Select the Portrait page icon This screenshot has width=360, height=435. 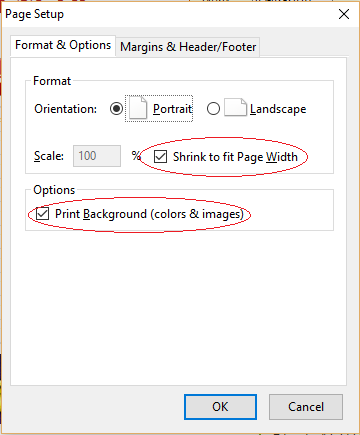138,108
